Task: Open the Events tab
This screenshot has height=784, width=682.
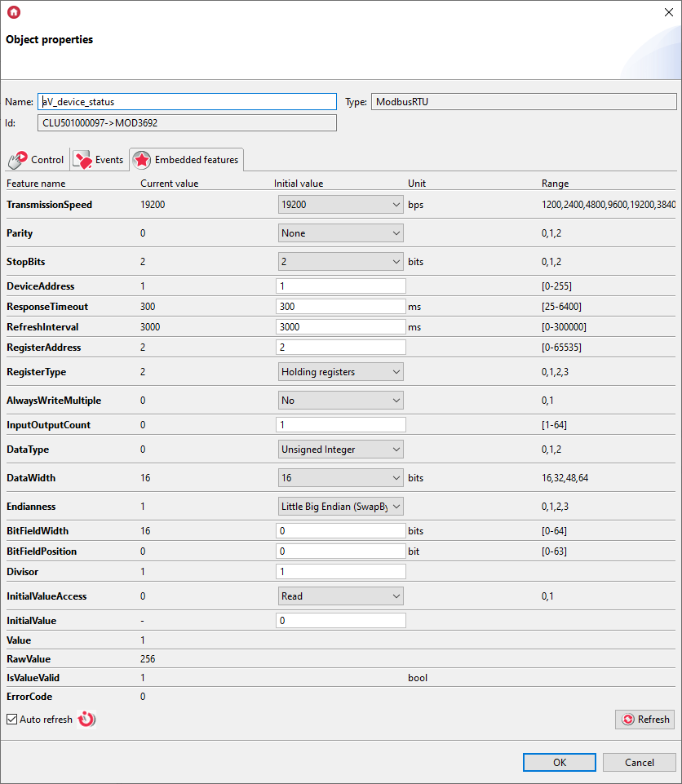Action: point(98,160)
